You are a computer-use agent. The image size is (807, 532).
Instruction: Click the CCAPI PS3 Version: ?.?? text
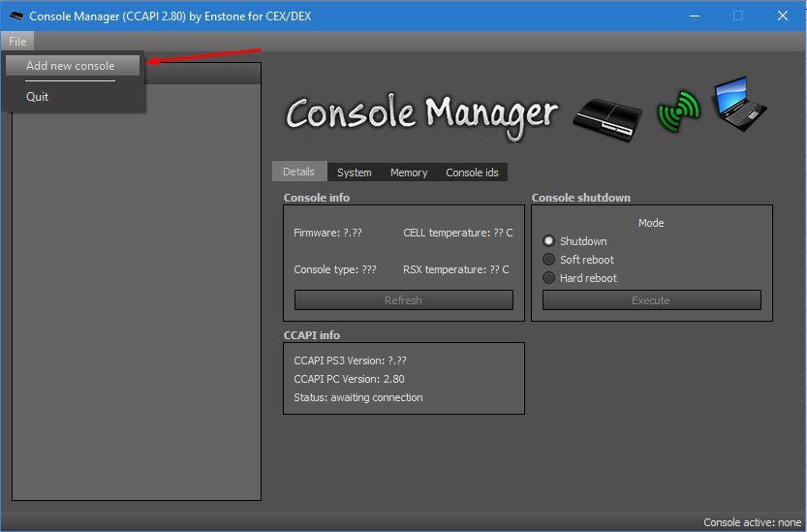(x=350, y=360)
